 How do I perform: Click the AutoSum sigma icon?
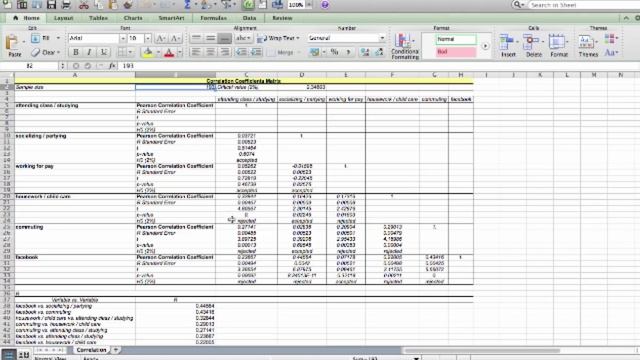[x=187, y=5]
